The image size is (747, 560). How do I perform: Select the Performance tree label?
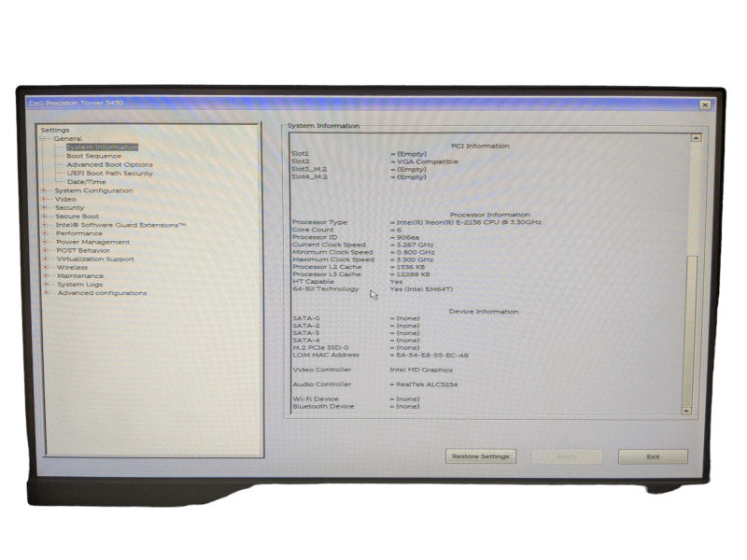(79, 234)
